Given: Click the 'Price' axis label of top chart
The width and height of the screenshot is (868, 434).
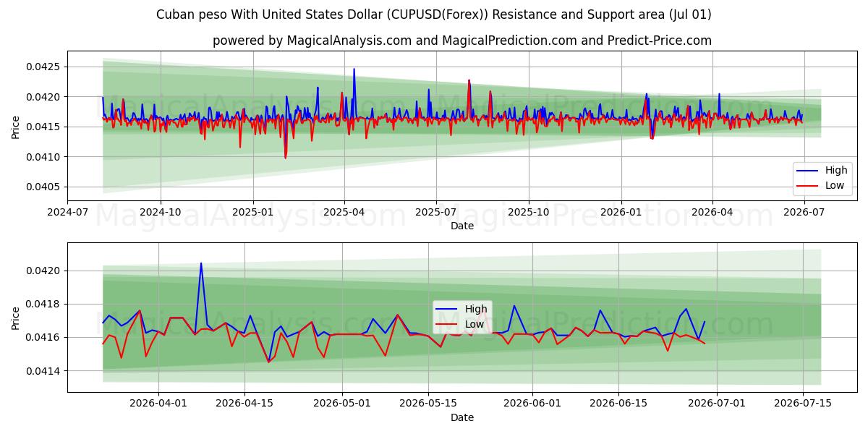Looking at the screenshot, I should (x=16, y=127).
